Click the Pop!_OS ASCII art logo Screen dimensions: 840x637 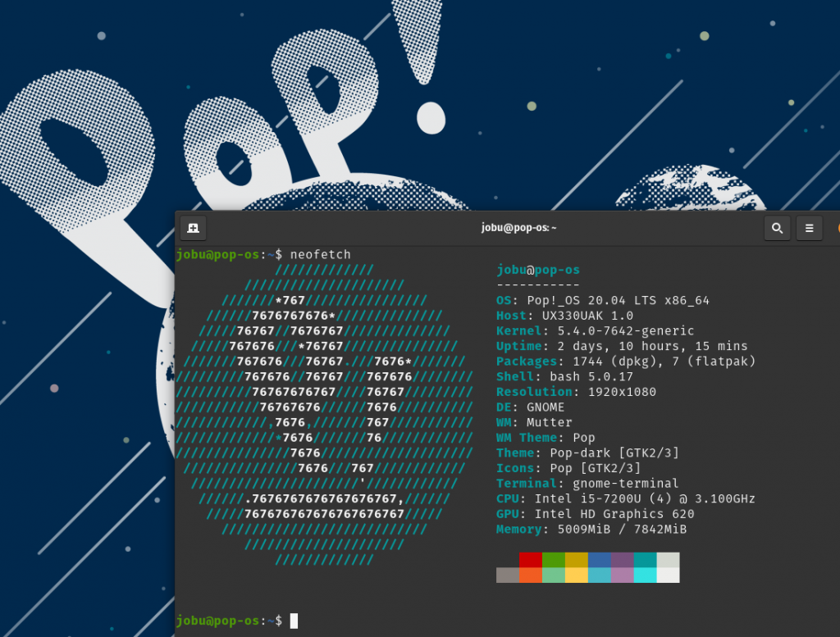[324, 415]
